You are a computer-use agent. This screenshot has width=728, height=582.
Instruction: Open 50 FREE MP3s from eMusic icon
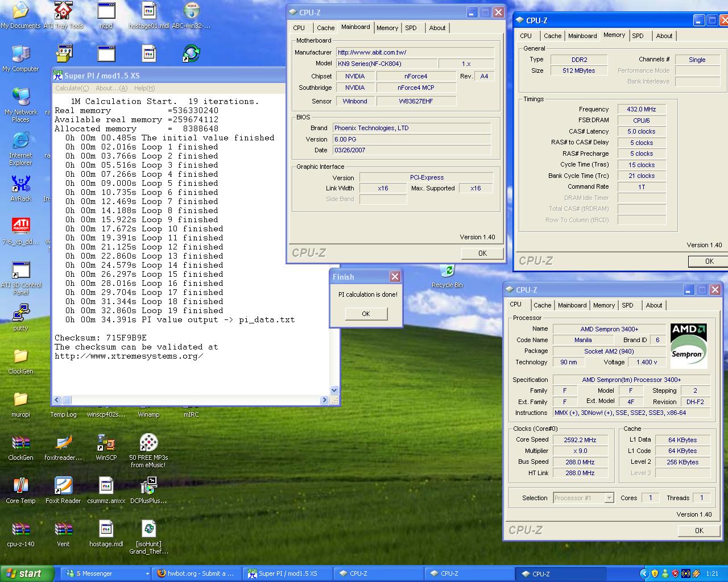pos(148,451)
